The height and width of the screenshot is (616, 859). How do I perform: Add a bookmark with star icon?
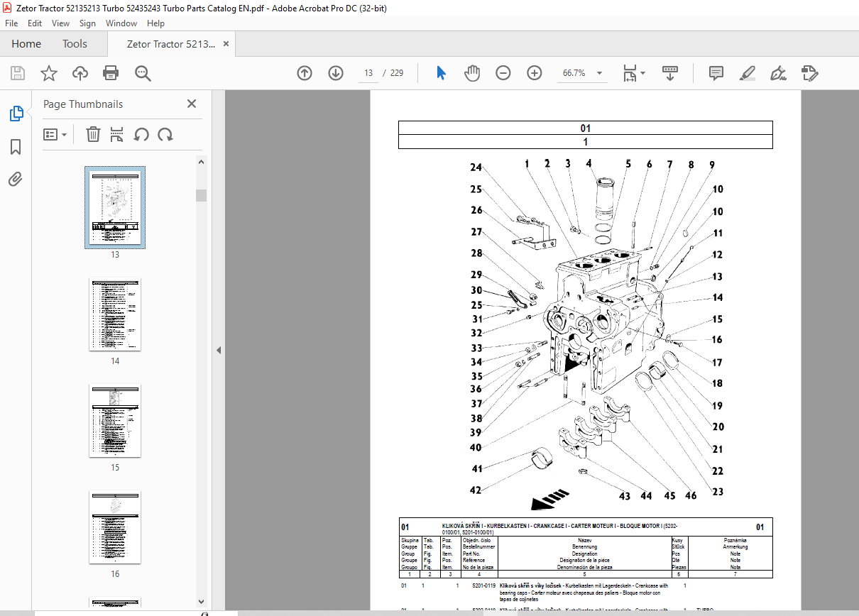tap(49, 73)
